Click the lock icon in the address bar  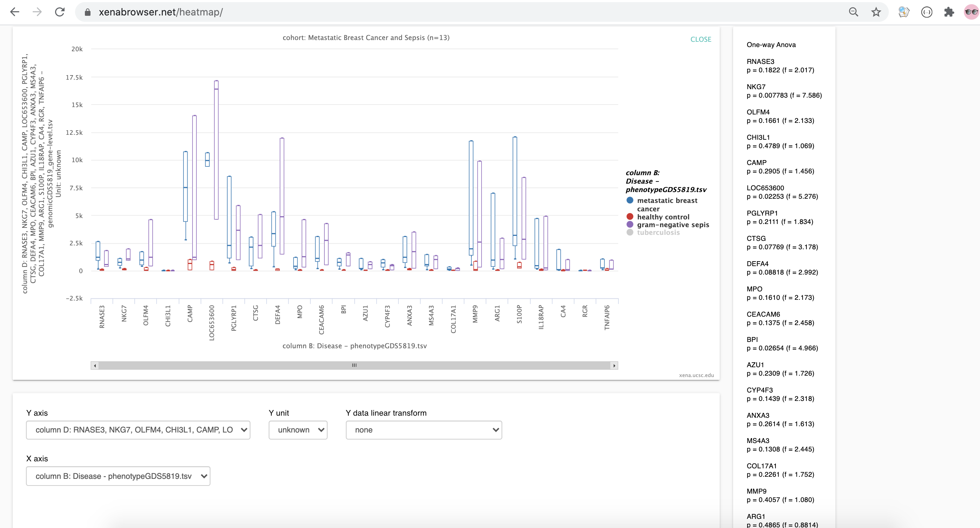87,12
